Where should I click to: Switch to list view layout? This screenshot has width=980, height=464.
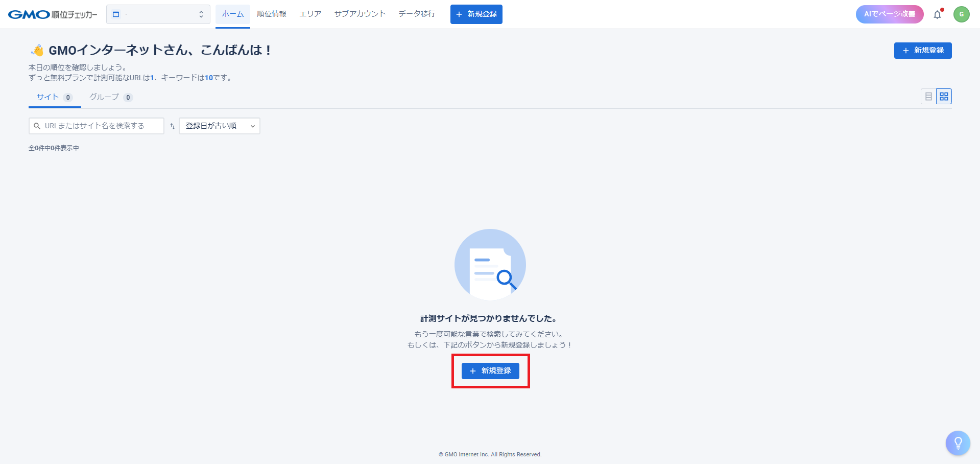tap(928, 97)
